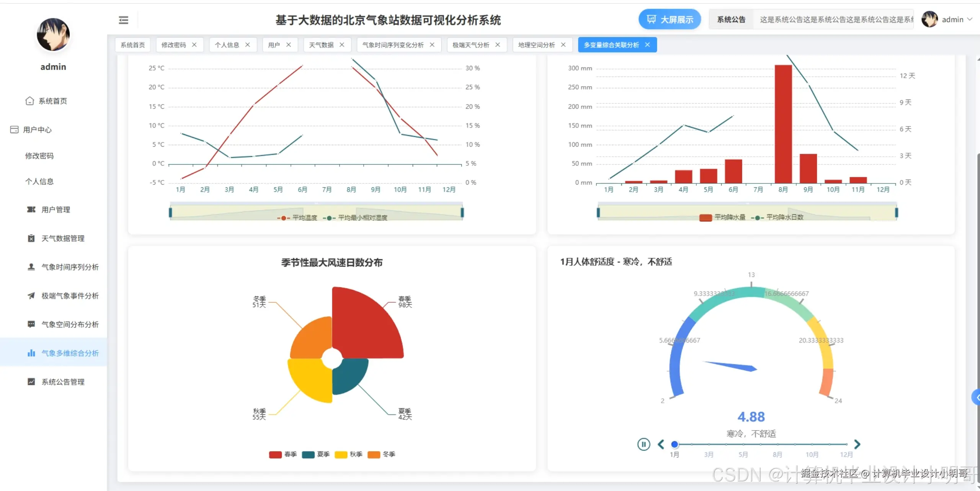The width and height of the screenshot is (980, 491).
Task: Hide 春季 slice via pie legend
Action: pyautogui.click(x=283, y=454)
